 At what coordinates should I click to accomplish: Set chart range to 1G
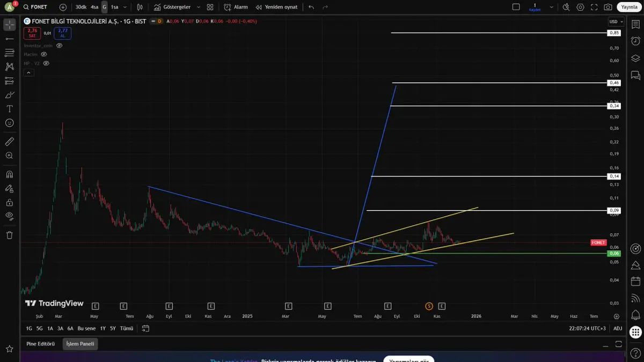(x=29, y=328)
